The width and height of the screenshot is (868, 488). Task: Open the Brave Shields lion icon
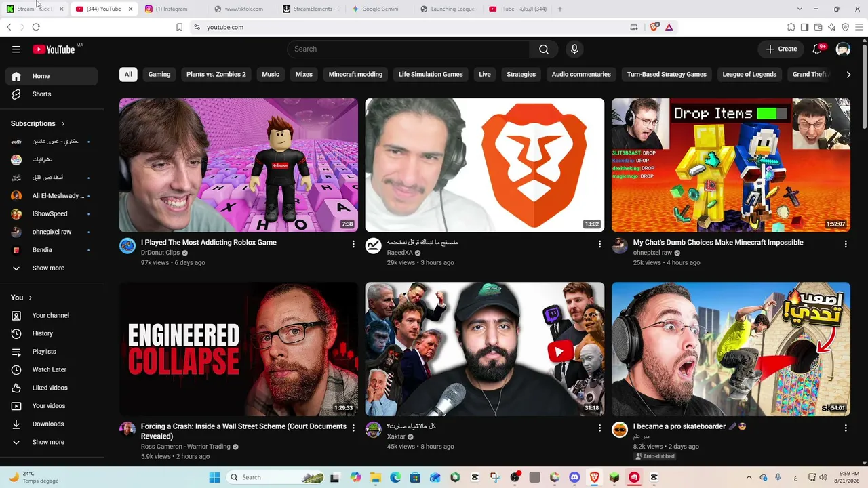point(654,27)
